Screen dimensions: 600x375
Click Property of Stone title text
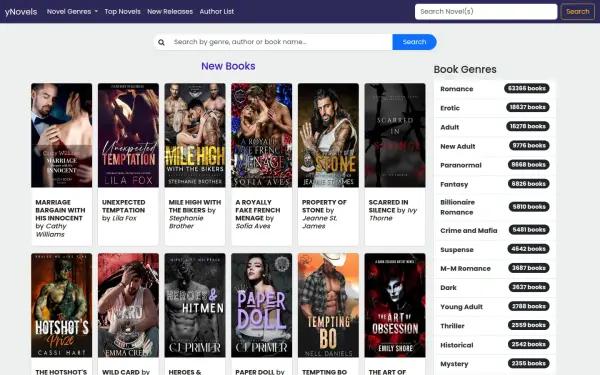324,206
